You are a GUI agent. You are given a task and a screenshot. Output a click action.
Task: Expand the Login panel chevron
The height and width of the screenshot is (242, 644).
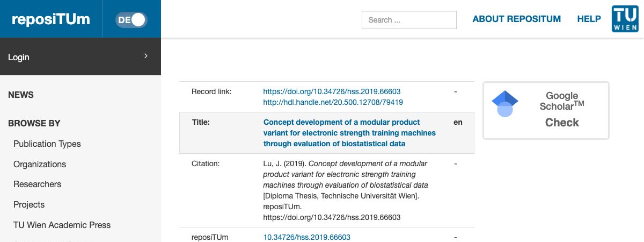(145, 56)
